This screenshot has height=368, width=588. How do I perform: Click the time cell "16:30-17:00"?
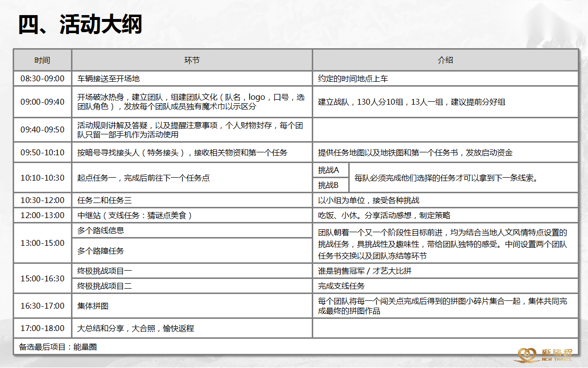[42, 306]
